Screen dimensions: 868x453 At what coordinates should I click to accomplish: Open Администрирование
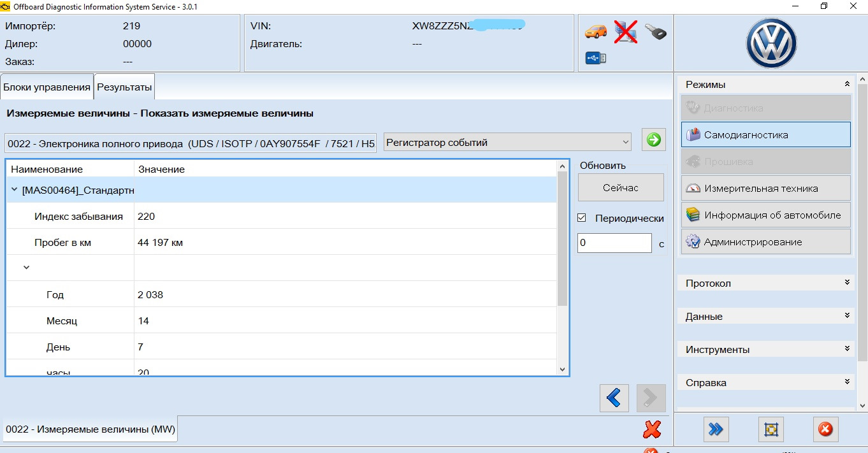[x=766, y=241]
